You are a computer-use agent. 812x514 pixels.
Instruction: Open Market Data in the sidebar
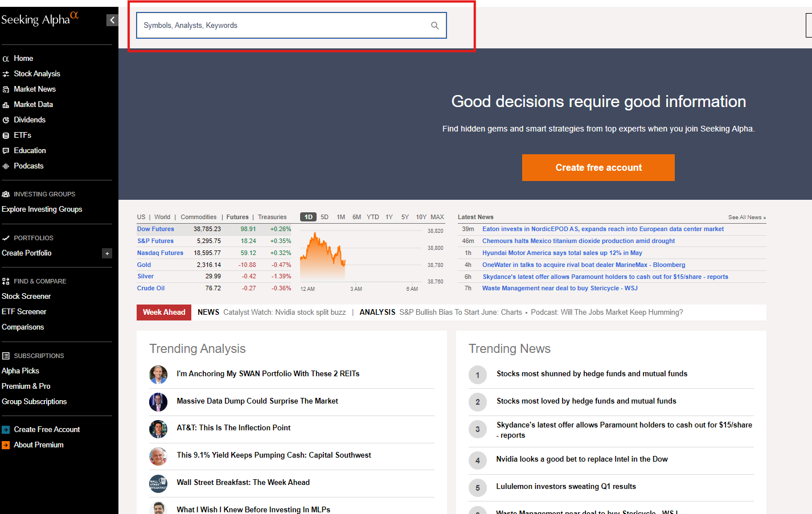pos(33,104)
